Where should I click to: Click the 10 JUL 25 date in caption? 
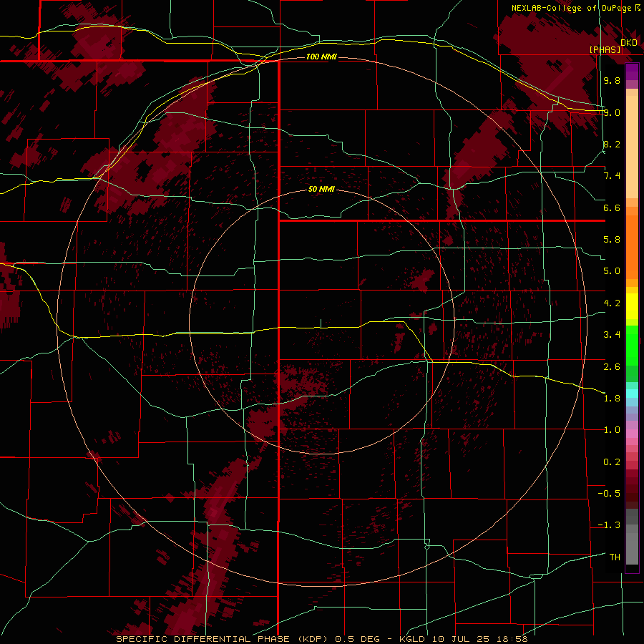pyautogui.click(x=462, y=639)
